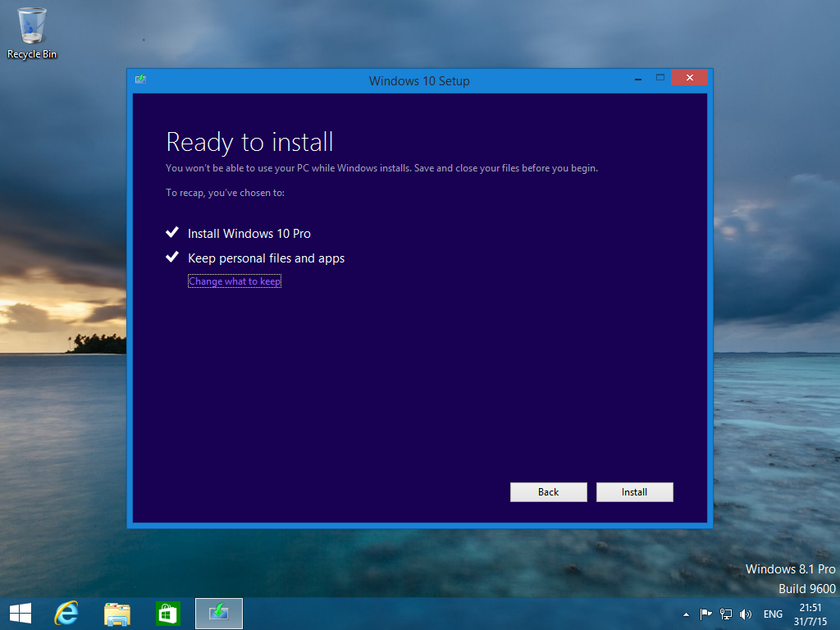Open the Windows Store taskbar icon
The image size is (840, 630).
pos(167,614)
